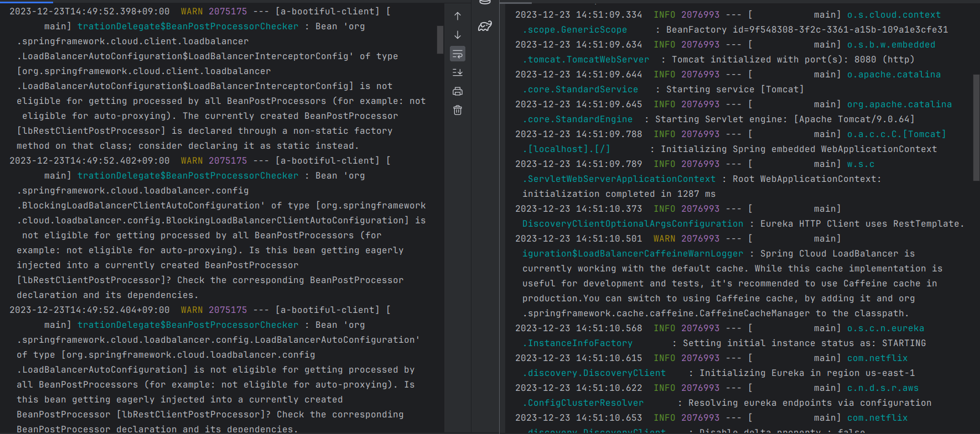Click the org.apache.catalina logger name
The height and width of the screenshot is (434, 980).
pyautogui.click(x=899, y=104)
